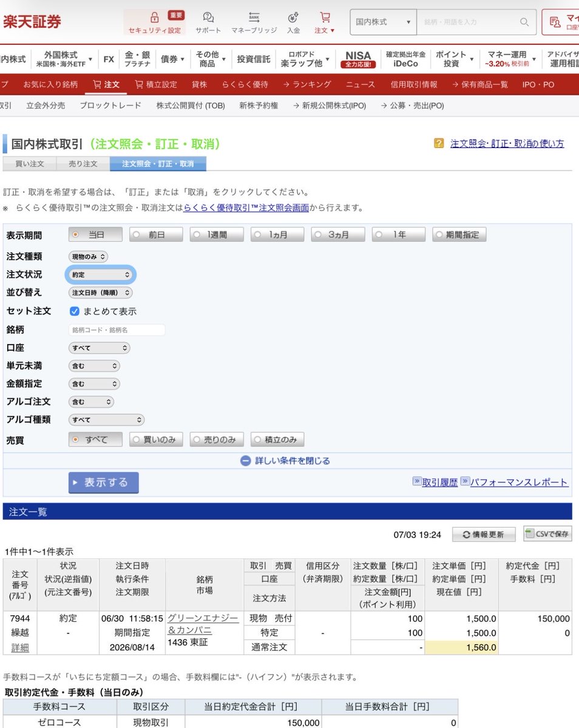
Task: Open 新規公開株式(IPO) submenu item
Action: [x=330, y=105]
